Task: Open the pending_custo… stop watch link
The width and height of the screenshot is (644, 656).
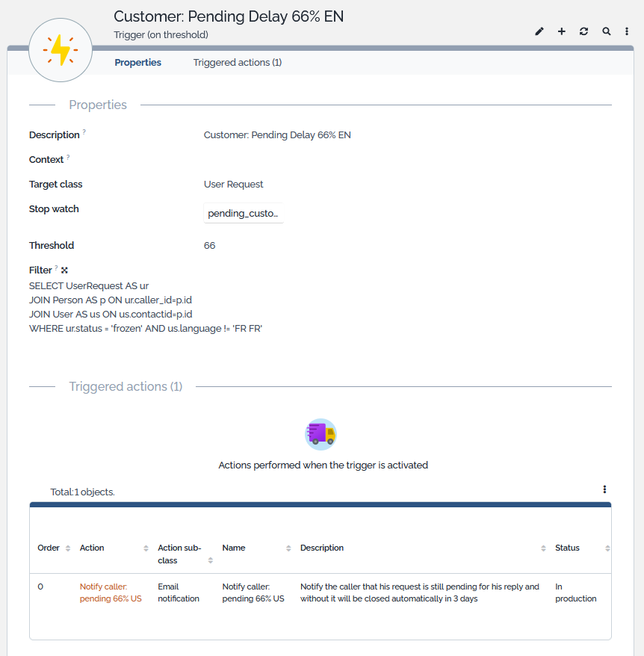Action: (243, 214)
